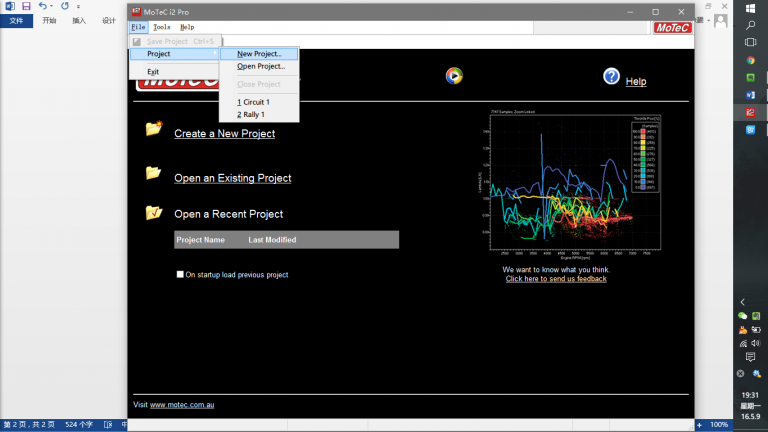Screen dimensions: 768x432
Task: Click the Undo arrow in Word
Action: click(x=43, y=6)
